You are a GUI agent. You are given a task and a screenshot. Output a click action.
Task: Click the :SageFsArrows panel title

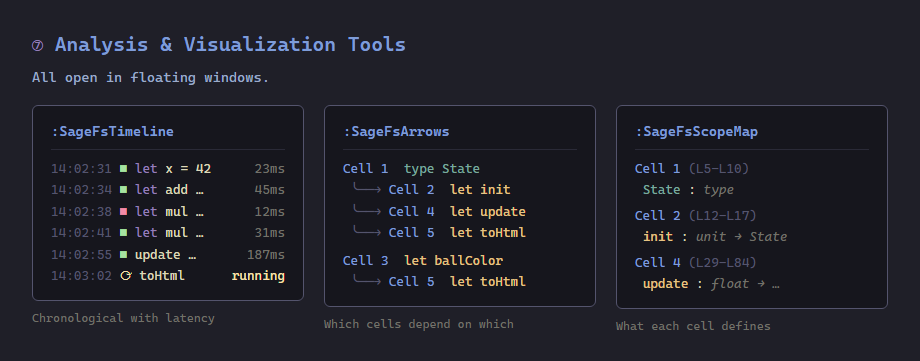(396, 131)
